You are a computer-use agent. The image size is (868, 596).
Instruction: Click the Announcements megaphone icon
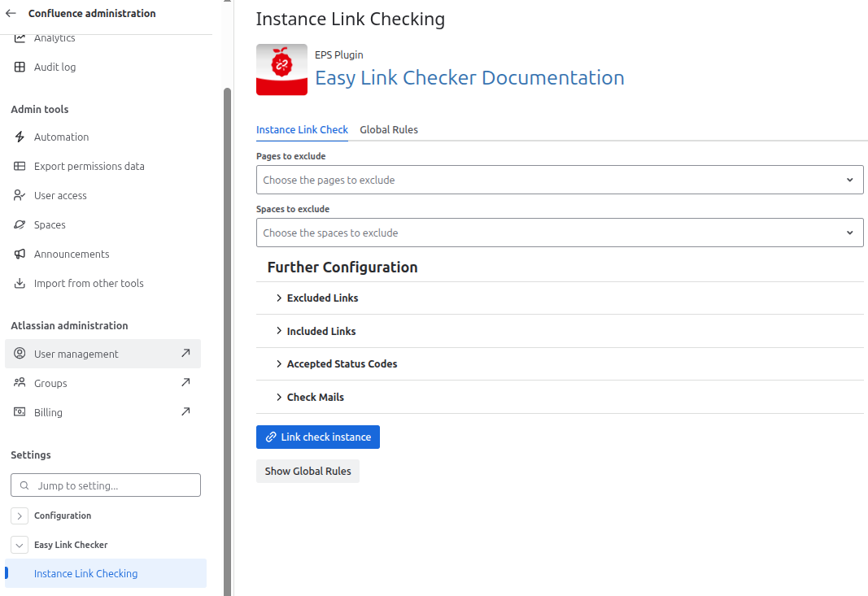pyautogui.click(x=20, y=254)
